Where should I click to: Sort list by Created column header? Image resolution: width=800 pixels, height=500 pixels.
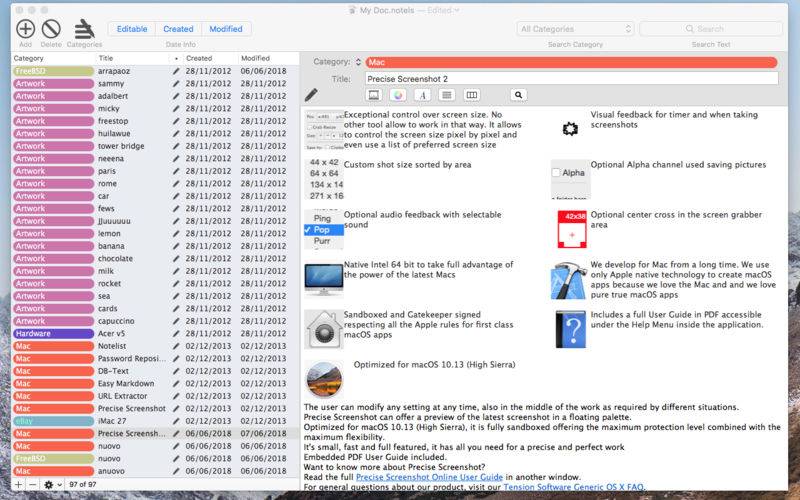(x=210, y=58)
